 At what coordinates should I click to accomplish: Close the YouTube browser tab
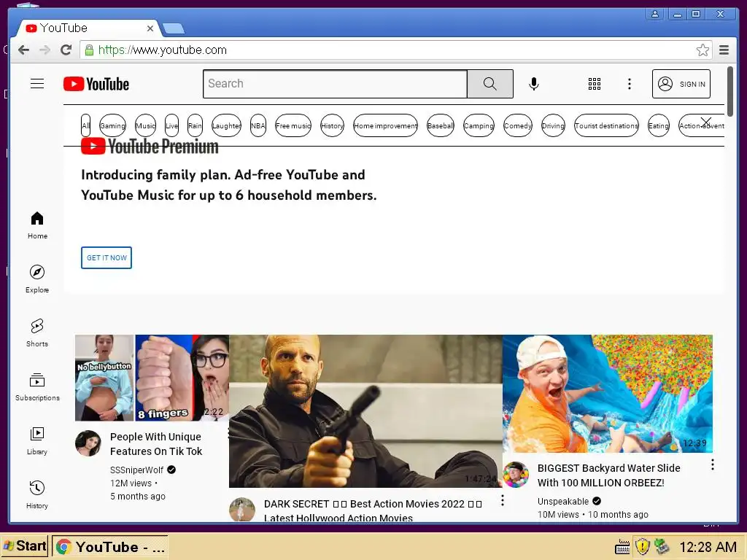pos(150,28)
